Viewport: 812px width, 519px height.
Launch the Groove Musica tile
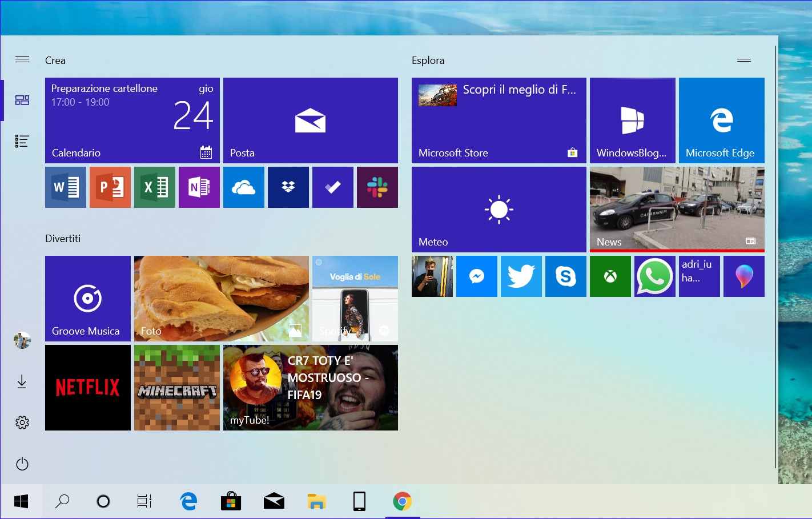coord(88,299)
